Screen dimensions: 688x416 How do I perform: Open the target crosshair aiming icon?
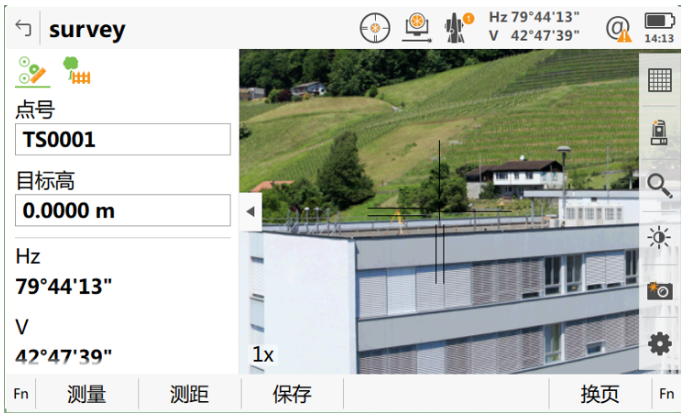[x=375, y=28]
